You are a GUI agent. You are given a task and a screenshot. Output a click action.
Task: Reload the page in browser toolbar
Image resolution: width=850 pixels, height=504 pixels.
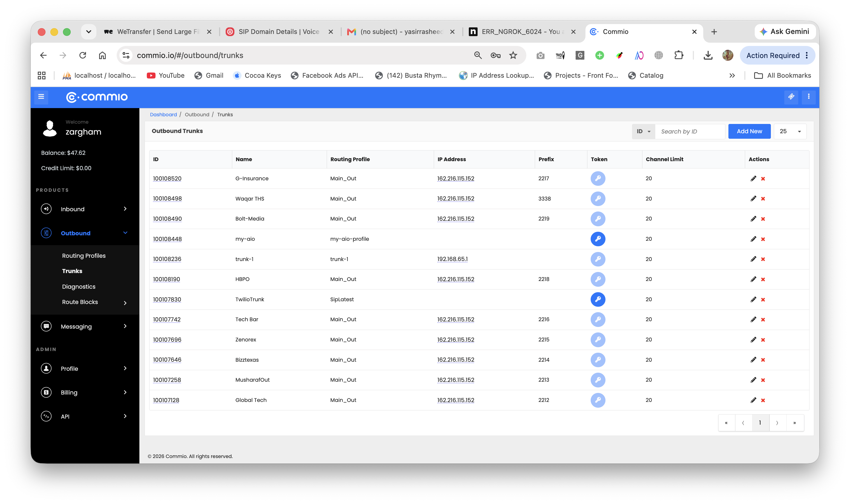point(83,55)
